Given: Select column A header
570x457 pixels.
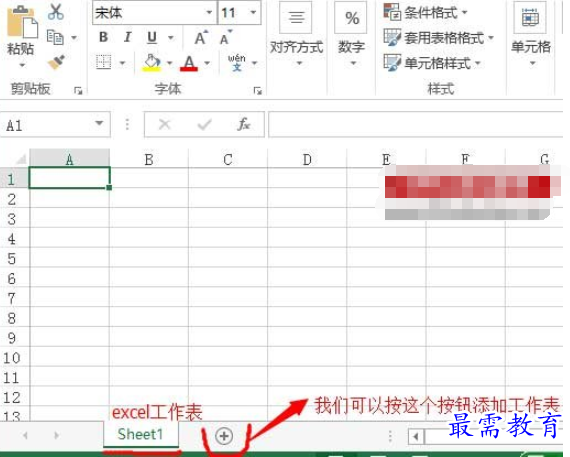Looking at the screenshot, I should 69,159.
